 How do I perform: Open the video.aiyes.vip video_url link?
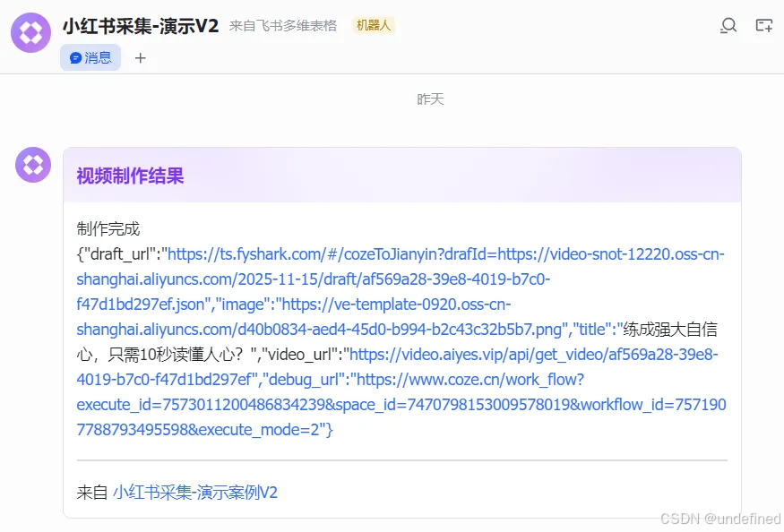(x=398, y=366)
